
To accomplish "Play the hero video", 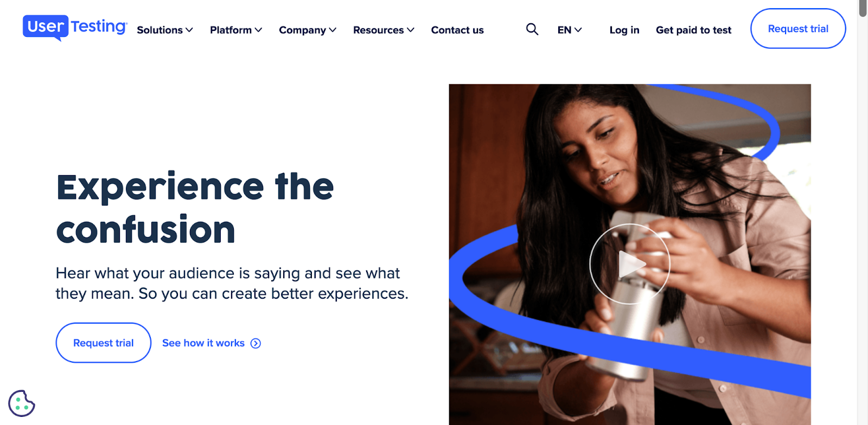I will pyautogui.click(x=630, y=264).
